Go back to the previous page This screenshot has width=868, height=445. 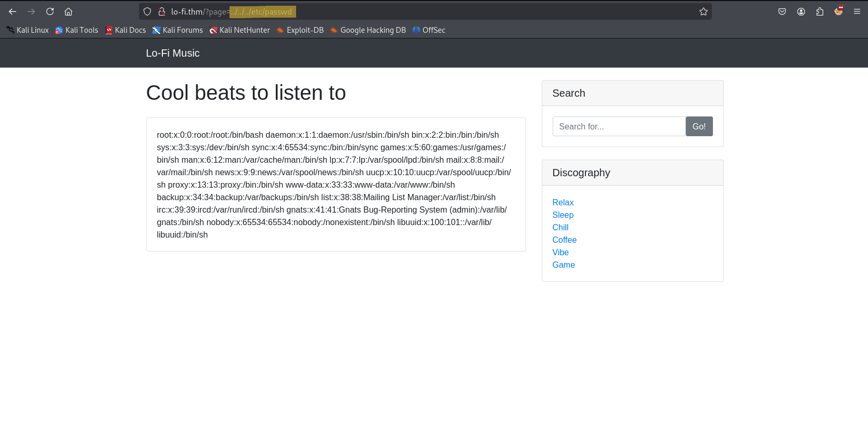click(x=12, y=11)
